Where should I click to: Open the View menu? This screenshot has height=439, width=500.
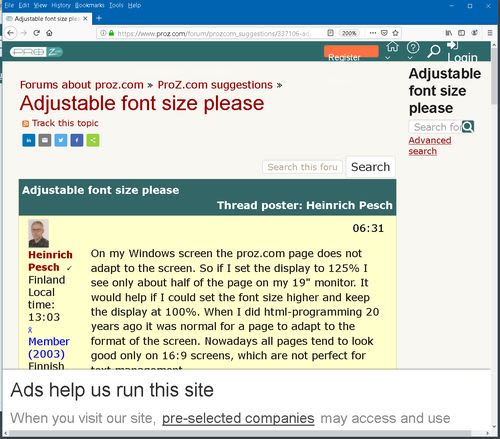click(40, 5)
